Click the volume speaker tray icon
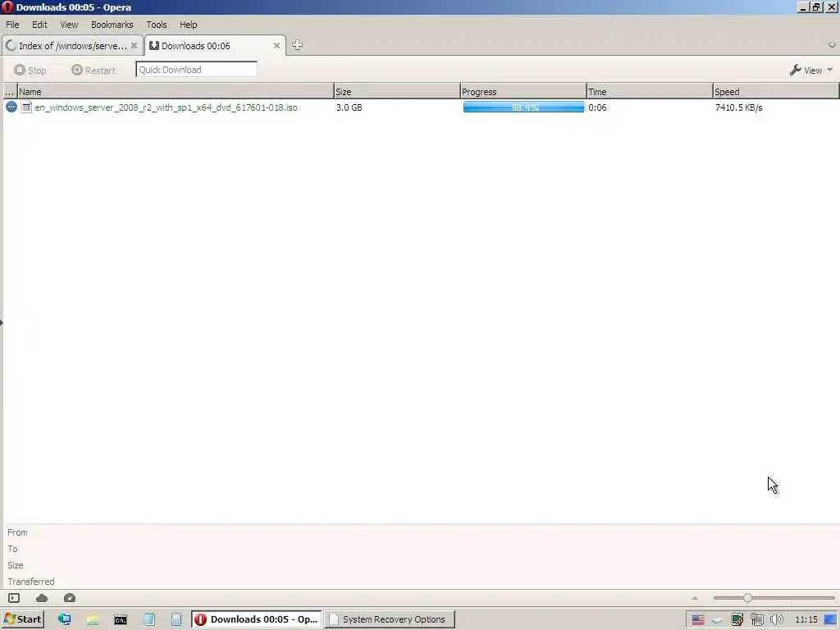840x630 pixels. 776,620
